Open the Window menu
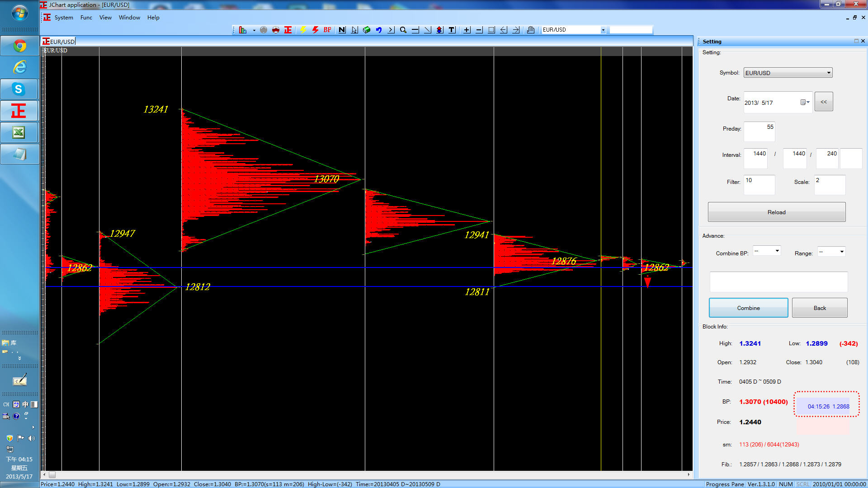 [x=129, y=18]
